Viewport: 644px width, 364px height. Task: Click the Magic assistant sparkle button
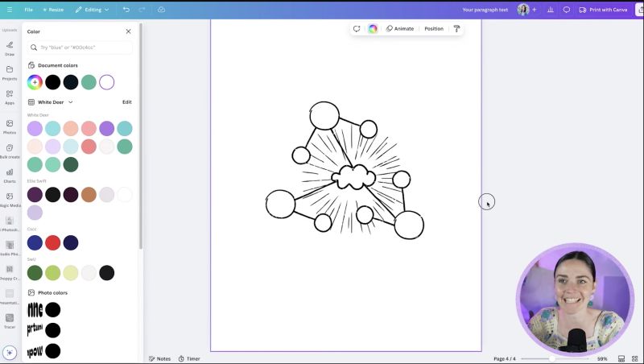(10, 353)
